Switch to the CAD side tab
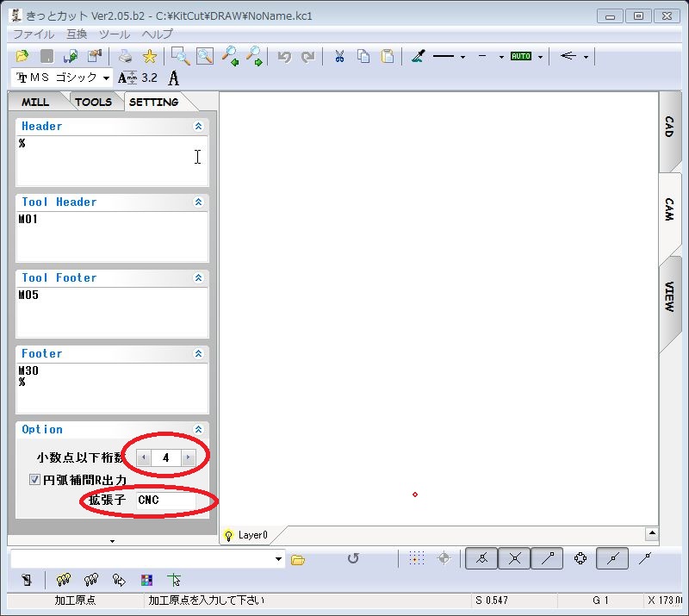Screen dimensions: 689x616 669,128
